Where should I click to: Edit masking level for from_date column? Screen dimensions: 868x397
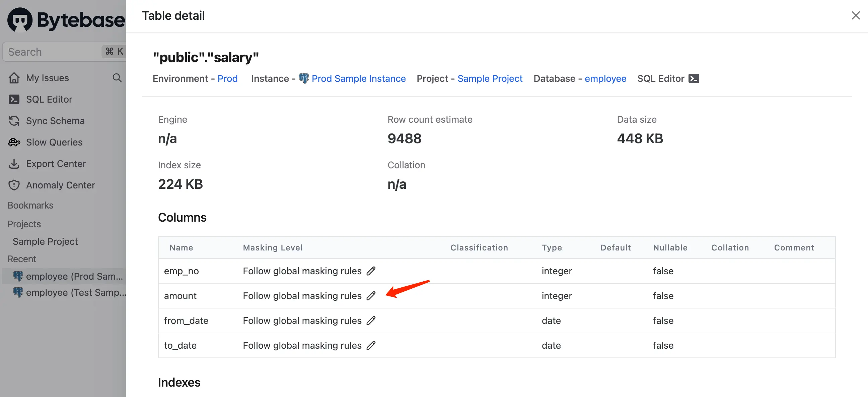371,321
